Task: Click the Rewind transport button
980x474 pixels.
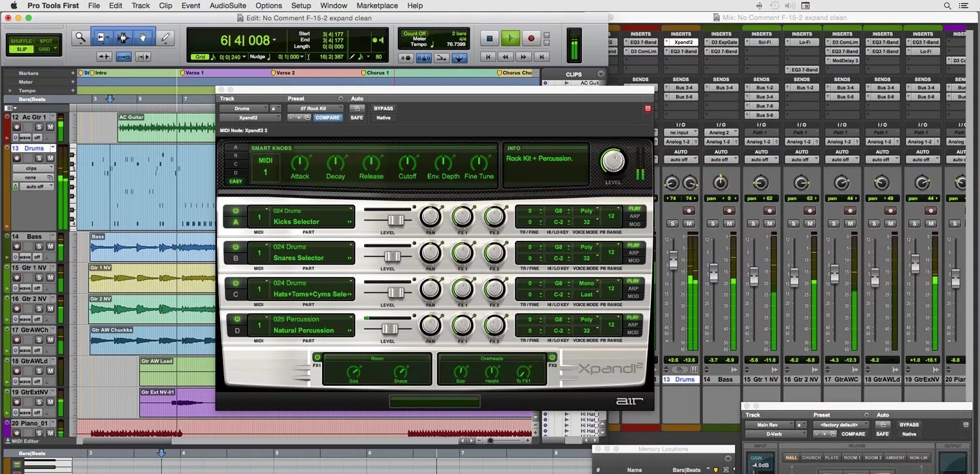Action: (505, 57)
